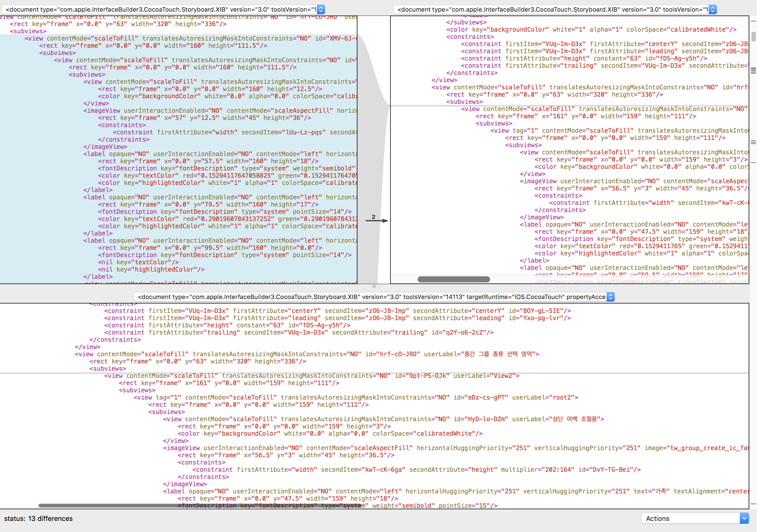Select the highlighted blue difference block in left pane
The image size is (757, 532).
pyautogui.click(x=178, y=158)
